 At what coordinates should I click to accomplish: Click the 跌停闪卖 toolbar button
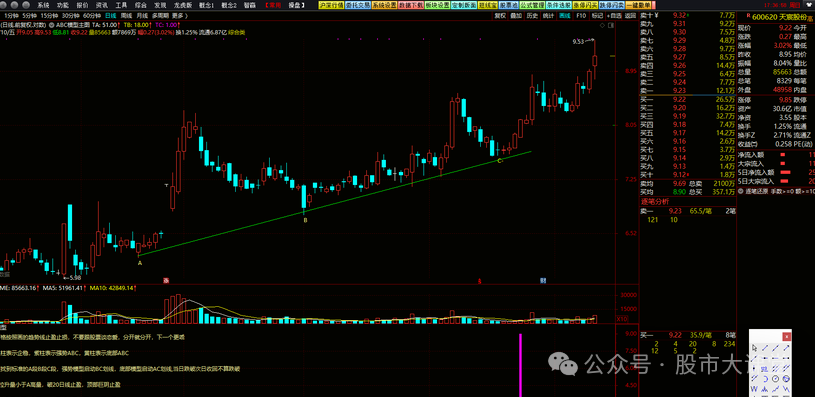pyautogui.click(x=612, y=5)
